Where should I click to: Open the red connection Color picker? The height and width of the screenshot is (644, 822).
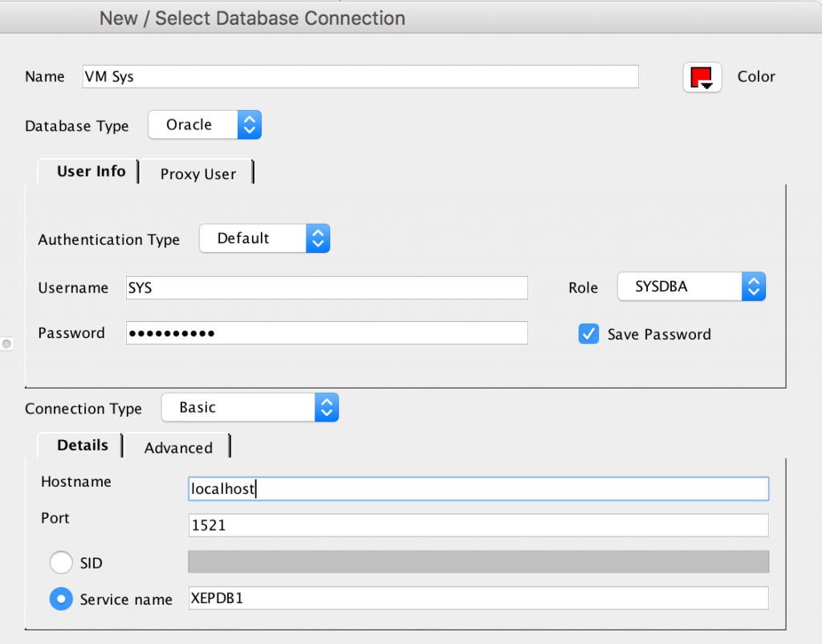coord(702,77)
